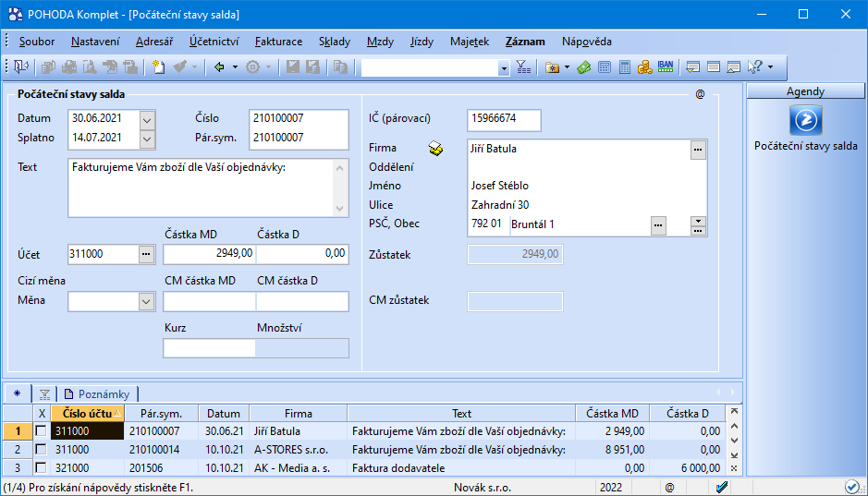Click the year 2022 in status bar
Screen dimensions: 868x496
[x=611, y=487]
